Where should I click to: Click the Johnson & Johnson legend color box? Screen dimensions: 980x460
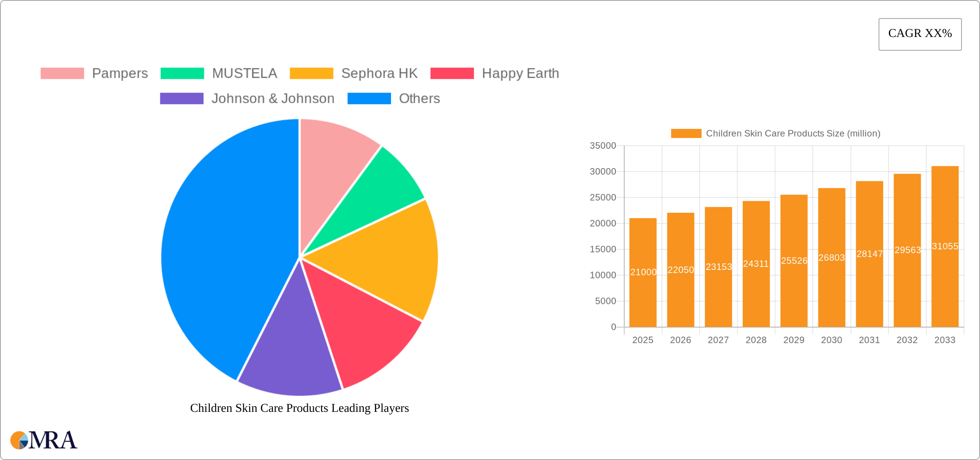(x=181, y=98)
